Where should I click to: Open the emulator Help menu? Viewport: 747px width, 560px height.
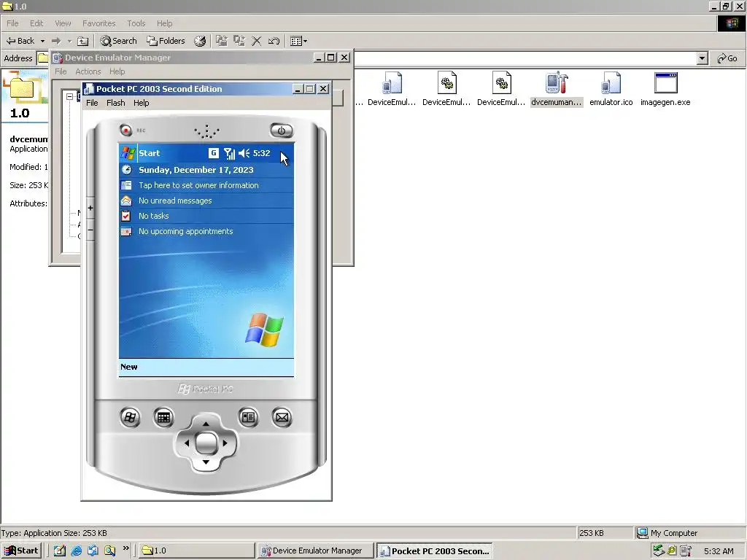pyautogui.click(x=141, y=103)
